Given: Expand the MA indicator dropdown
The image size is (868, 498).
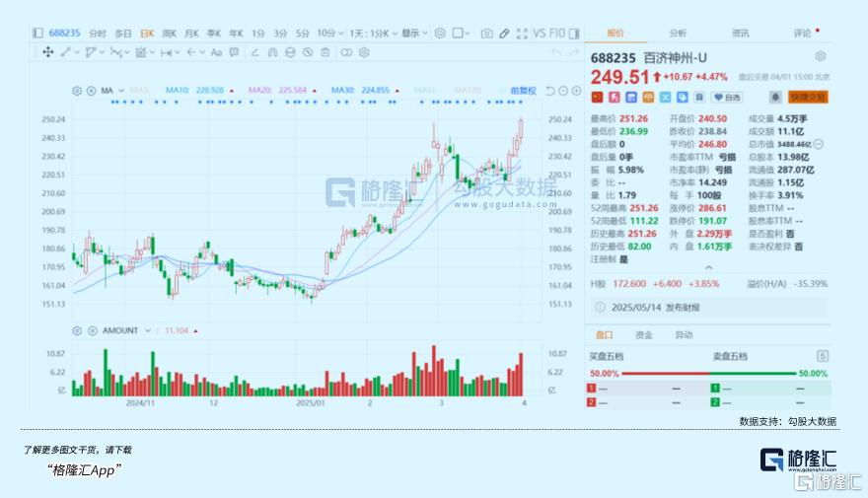Looking at the screenshot, I should coord(121,90).
